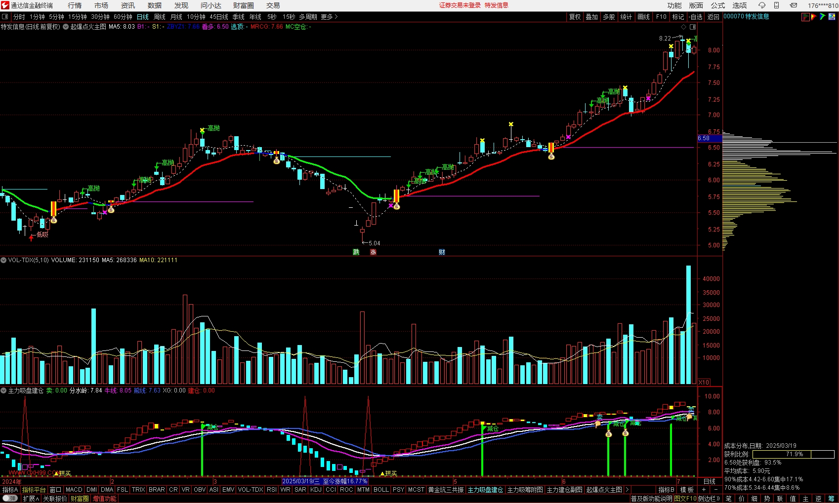Toggle the 弹 switch at bottom left
This screenshot has height=504, width=839.
pos(10,499)
